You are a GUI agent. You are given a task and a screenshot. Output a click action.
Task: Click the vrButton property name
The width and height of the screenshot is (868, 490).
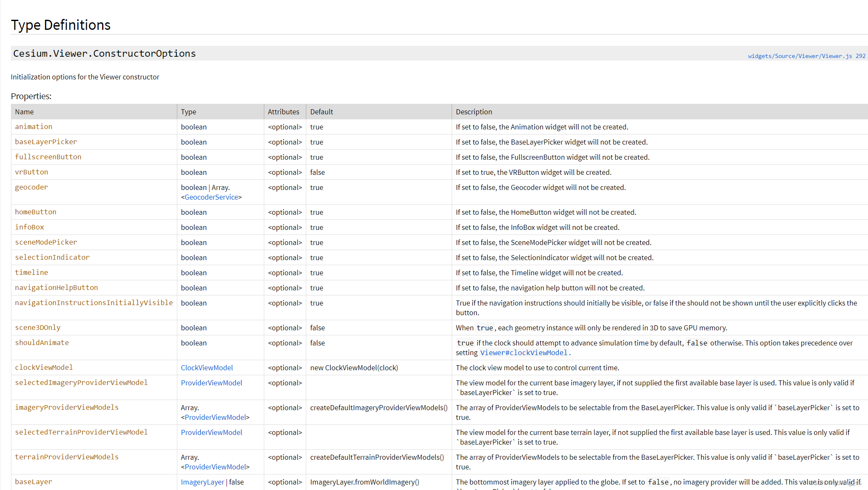32,172
